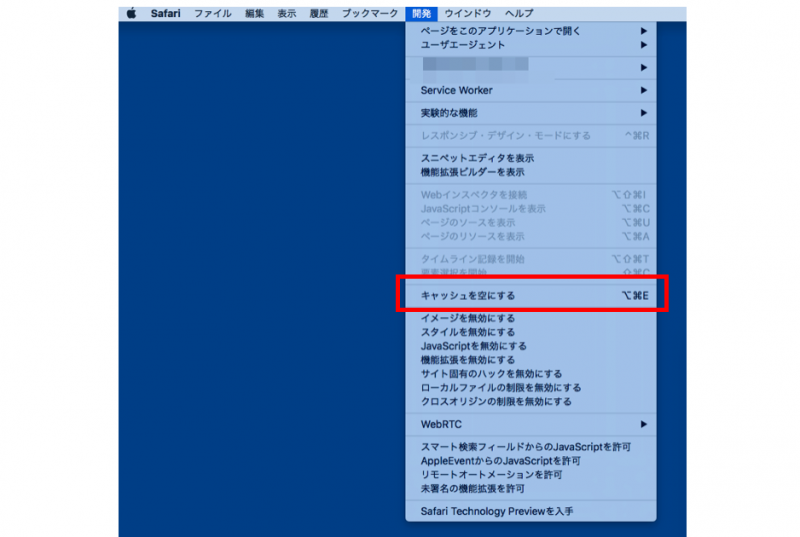Toggle スタイルを無効にする option

click(x=468, y=332)
